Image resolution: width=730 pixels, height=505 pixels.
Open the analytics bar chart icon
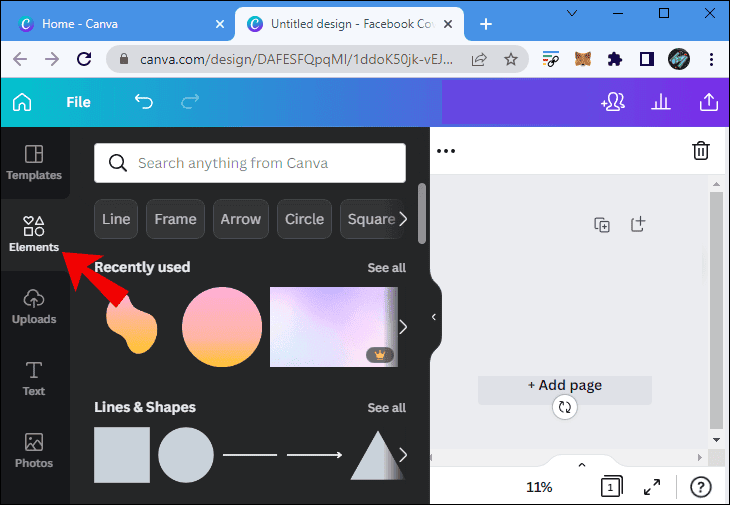tap(660, 102)
